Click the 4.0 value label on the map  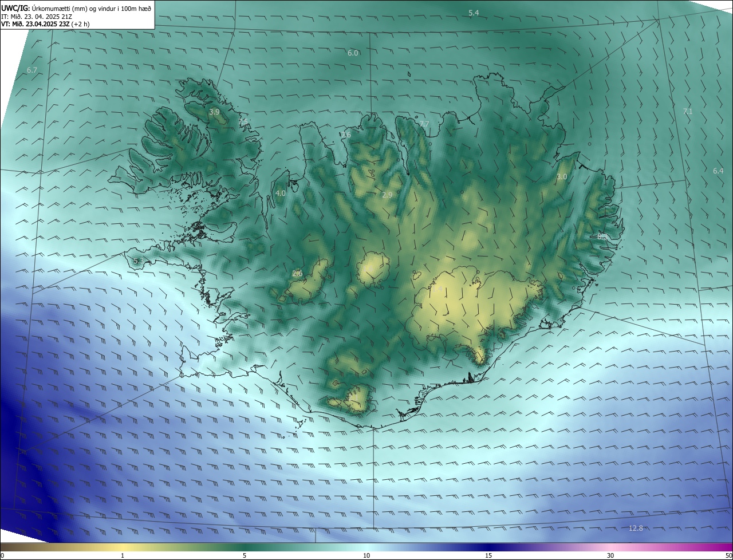281,193
